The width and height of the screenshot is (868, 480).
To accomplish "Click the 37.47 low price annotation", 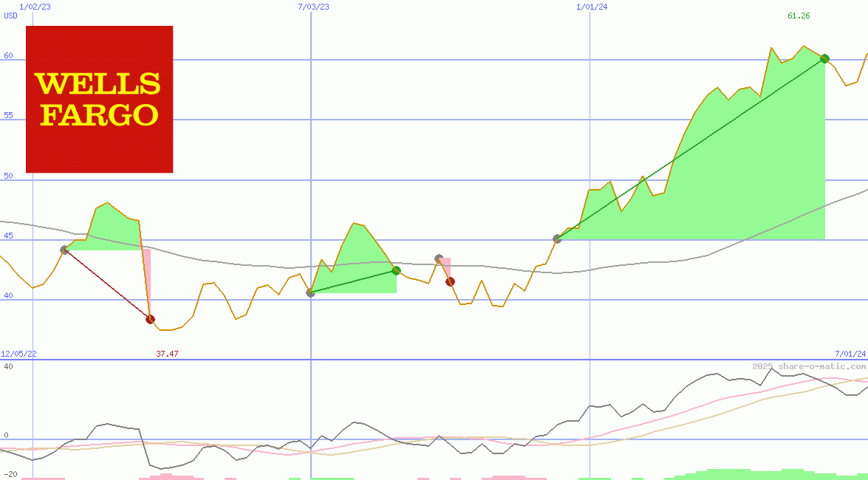I will [x=167, y=353].
